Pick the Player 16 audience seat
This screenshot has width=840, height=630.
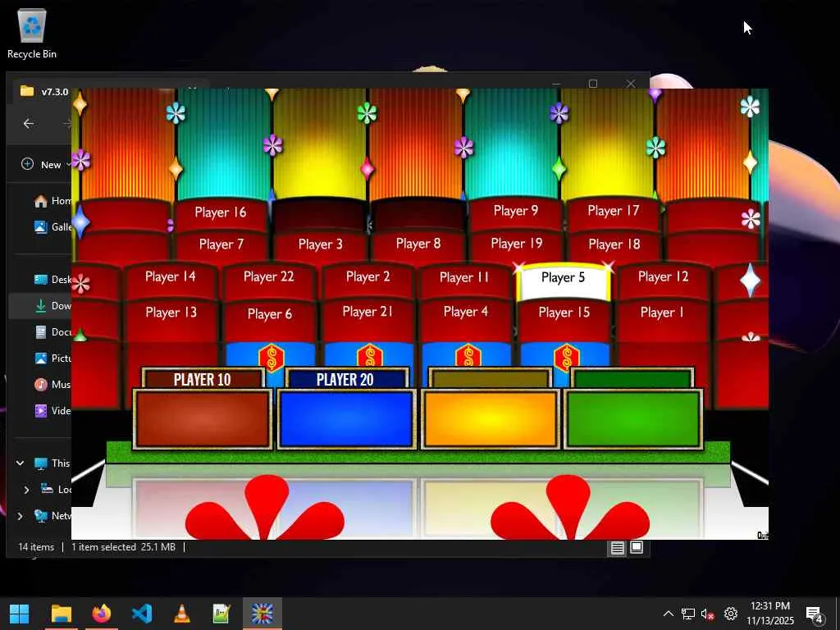(x=221, y=213)
